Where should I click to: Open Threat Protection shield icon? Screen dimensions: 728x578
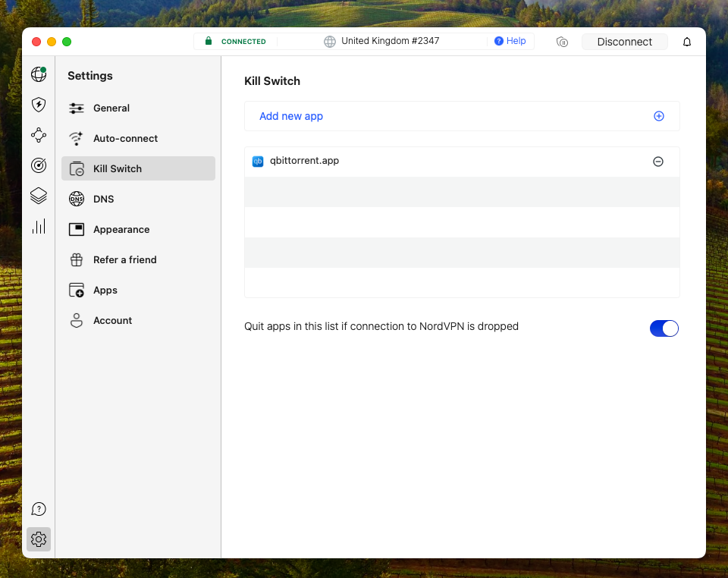(x=39, y=105)
